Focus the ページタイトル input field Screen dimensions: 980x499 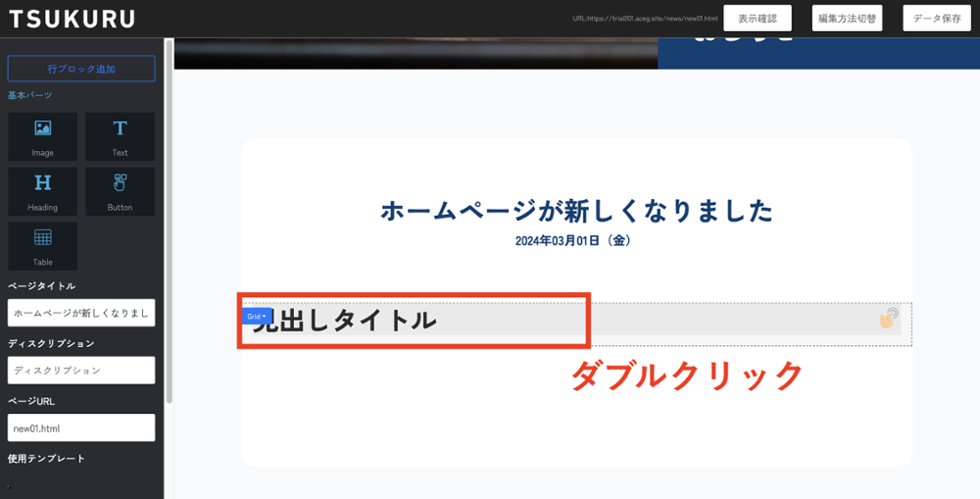pyautogui.click(x=81, y=313)
